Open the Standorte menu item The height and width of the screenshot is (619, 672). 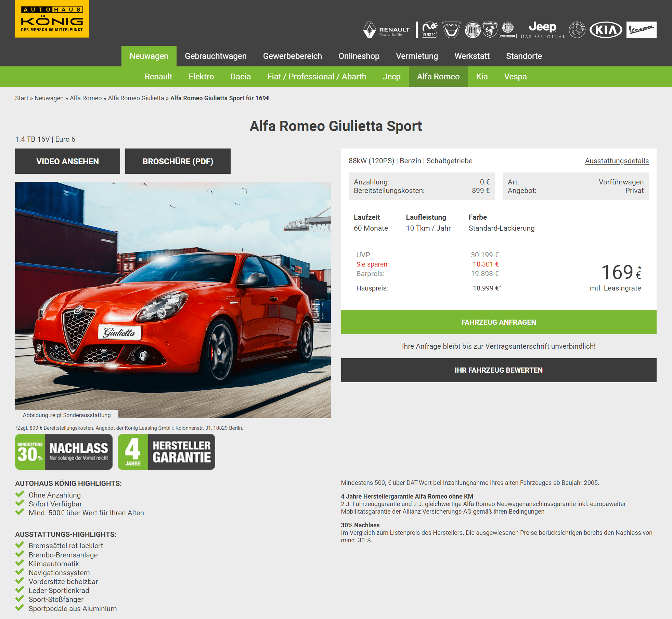point(524,56)
